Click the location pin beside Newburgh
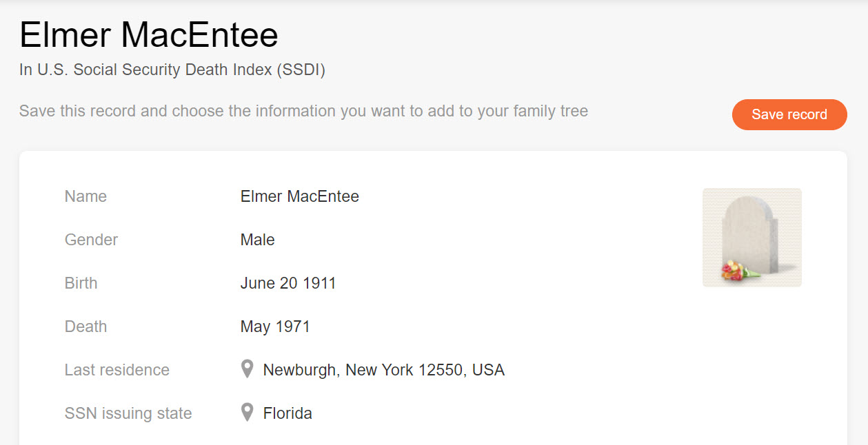The height and width of the screenshot is (445, 868). 247,369
